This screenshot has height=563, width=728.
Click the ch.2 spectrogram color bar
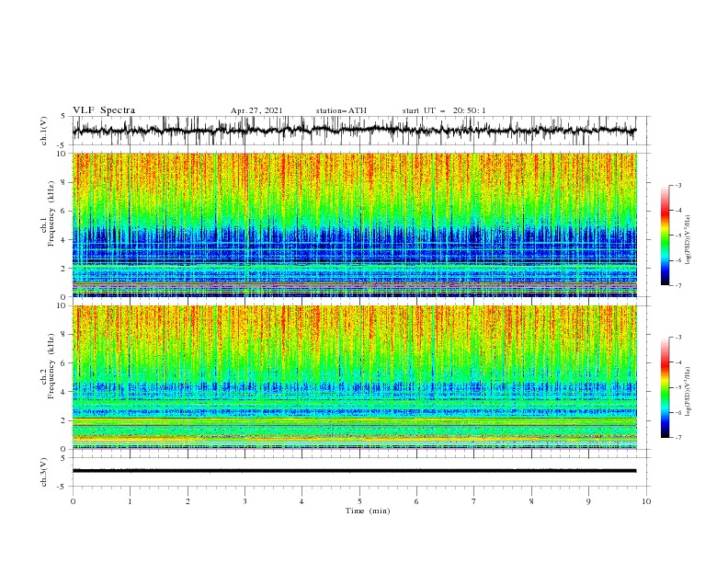point(665,387)
